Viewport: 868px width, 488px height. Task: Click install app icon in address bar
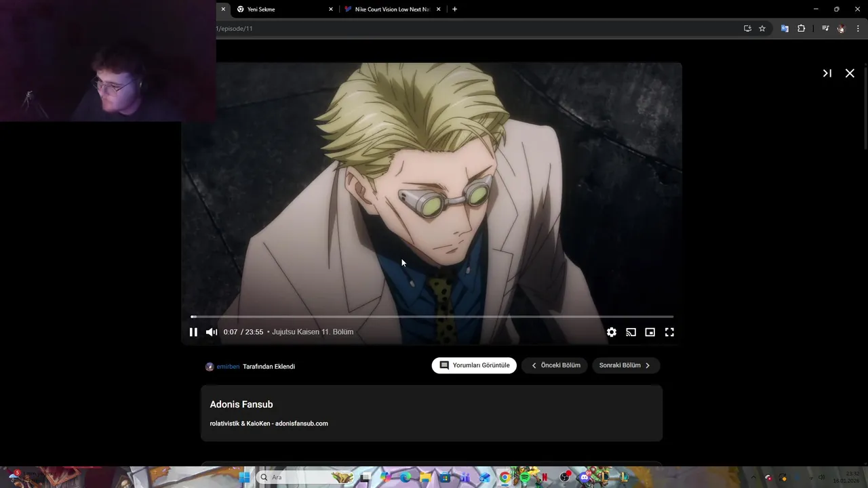click(747, 28)
